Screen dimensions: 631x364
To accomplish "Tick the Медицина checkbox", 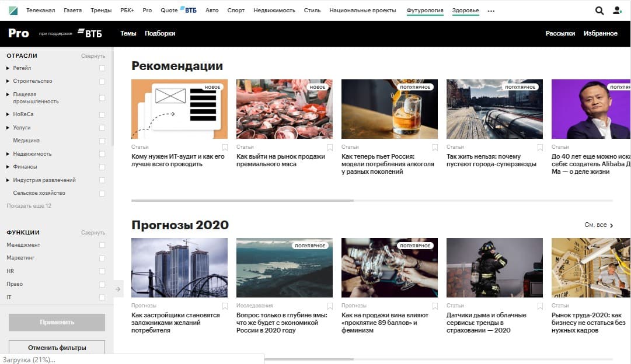I will pyautogui.click(x=102, y=141).
